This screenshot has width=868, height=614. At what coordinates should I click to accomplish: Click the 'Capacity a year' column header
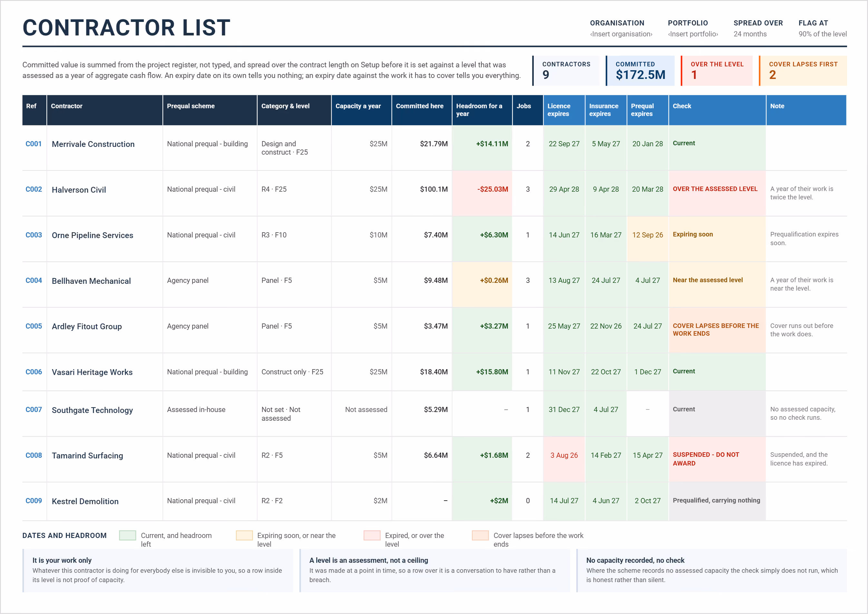pyautogui.click(x=361, y=110)
